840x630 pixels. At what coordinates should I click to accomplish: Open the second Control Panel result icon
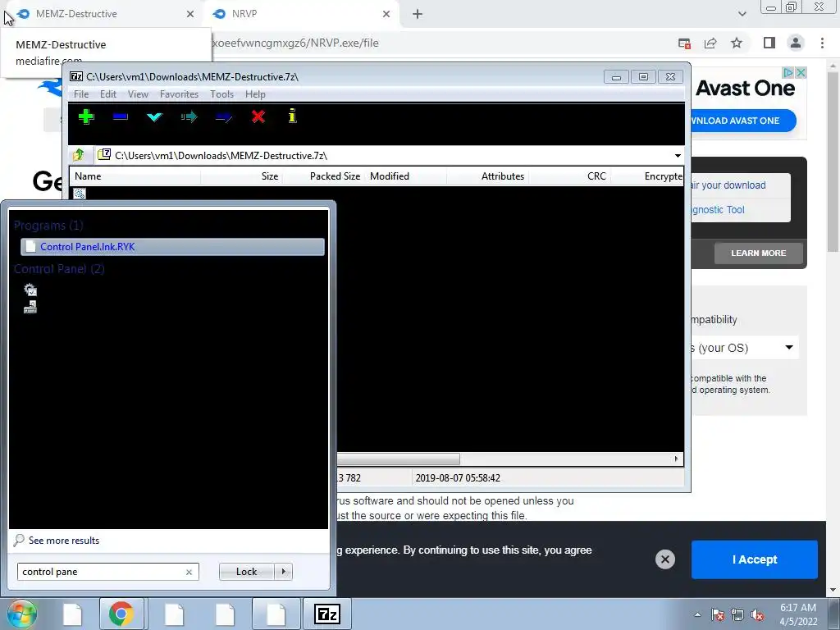[30, 307]
